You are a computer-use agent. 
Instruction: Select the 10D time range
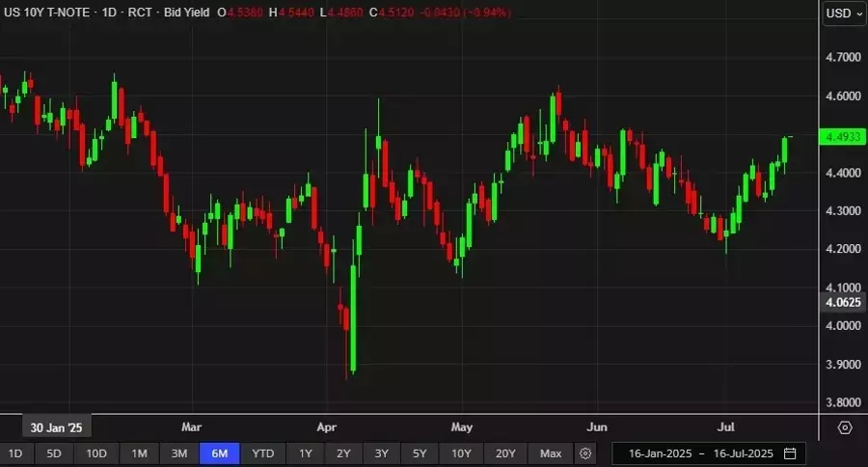(96, 453)
